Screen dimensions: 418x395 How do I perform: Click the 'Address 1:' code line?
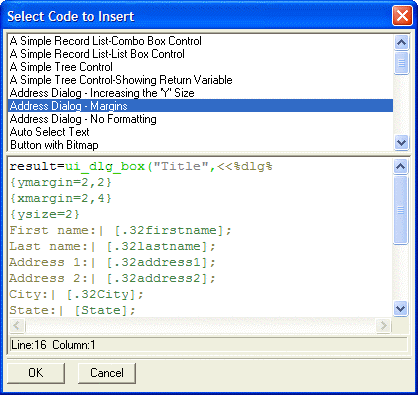click(x=112, y=262)
